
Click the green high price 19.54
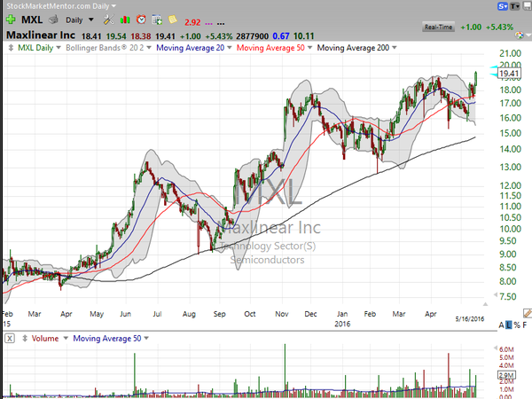[116, 36]
